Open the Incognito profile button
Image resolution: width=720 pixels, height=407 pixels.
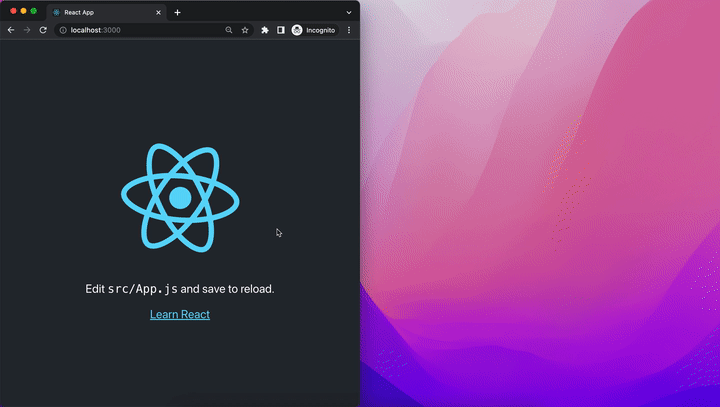[x=315, y=30]
